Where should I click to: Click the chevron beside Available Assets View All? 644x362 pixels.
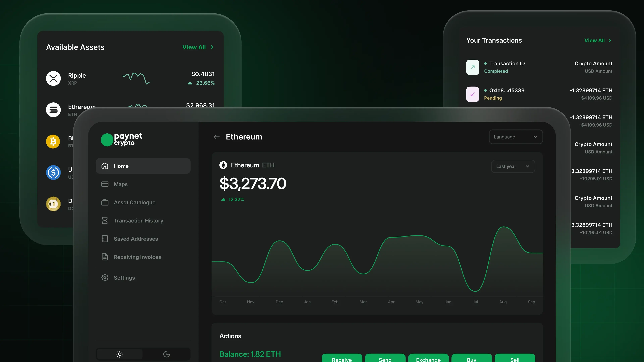click(212, 47)
